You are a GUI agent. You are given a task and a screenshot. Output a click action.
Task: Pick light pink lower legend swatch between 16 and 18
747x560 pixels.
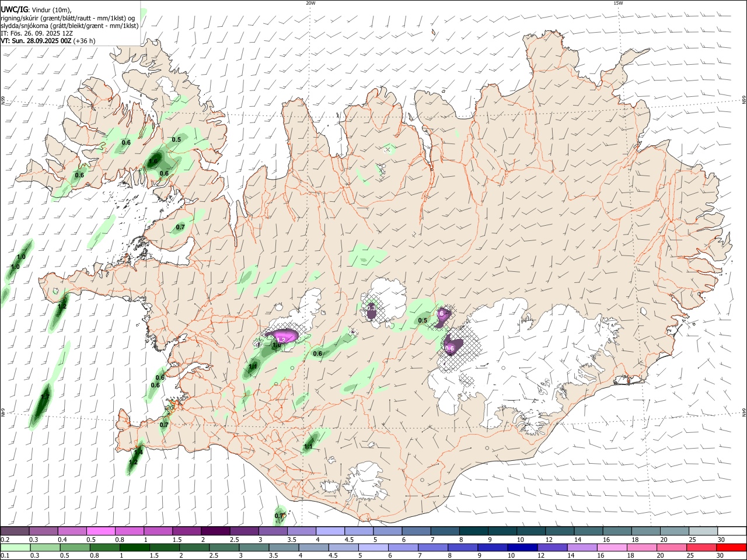point(612,548)
